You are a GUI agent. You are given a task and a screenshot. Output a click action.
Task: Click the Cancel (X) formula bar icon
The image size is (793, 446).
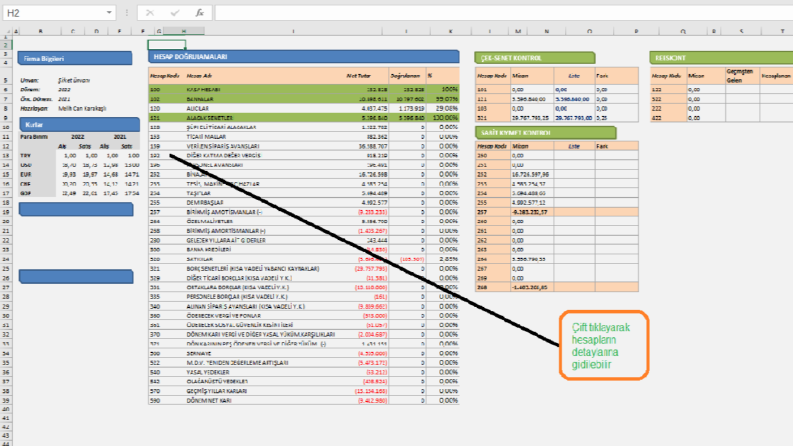(150, 13)
